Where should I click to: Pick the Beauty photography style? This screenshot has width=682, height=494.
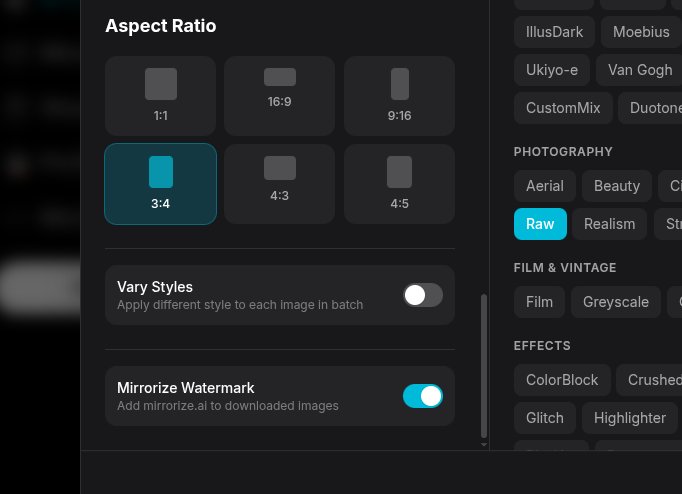click(617, 186)
